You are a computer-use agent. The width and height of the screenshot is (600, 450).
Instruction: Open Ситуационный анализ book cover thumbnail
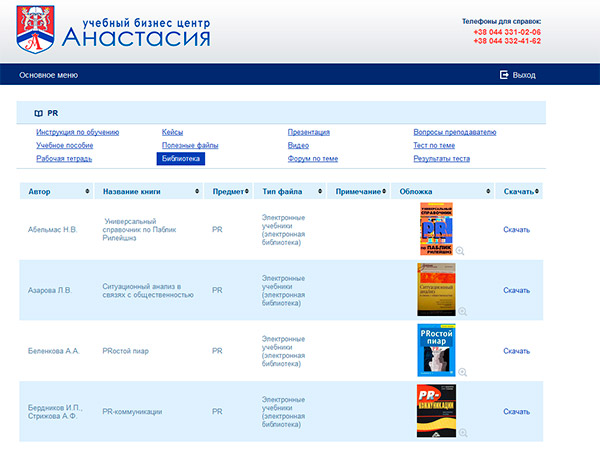click(436, 288)
